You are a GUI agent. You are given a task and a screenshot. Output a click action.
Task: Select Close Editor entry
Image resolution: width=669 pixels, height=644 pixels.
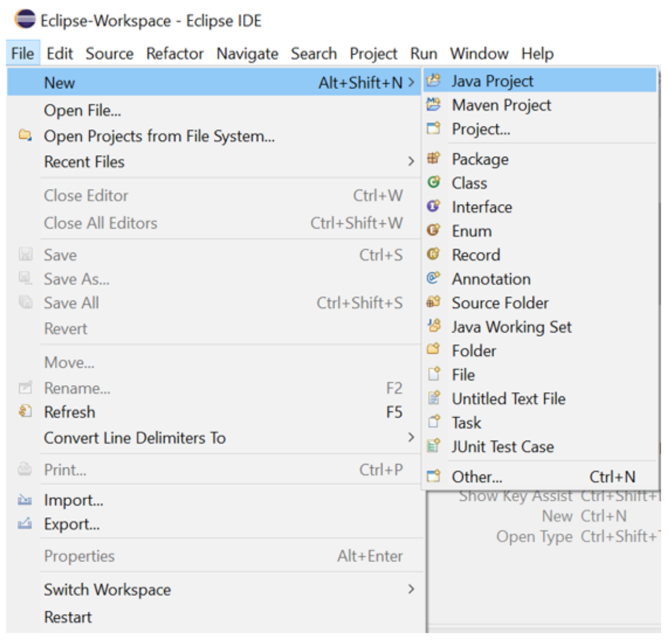pyautogui.click(x=213, y=195)
